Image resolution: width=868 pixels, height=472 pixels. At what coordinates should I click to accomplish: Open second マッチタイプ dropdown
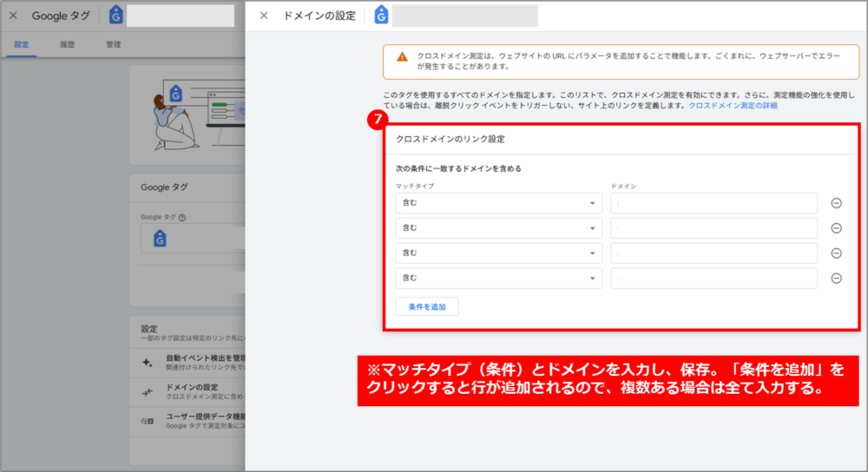[499, 228]
